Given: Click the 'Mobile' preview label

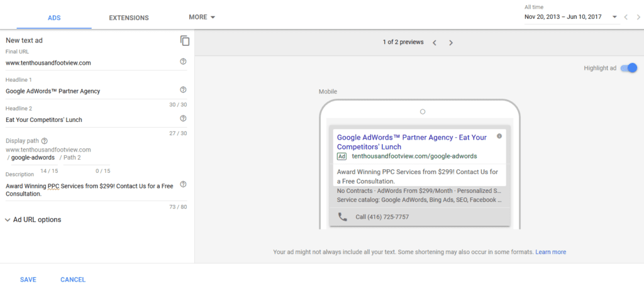Looking at the screenshot, I should pos(328,92).
